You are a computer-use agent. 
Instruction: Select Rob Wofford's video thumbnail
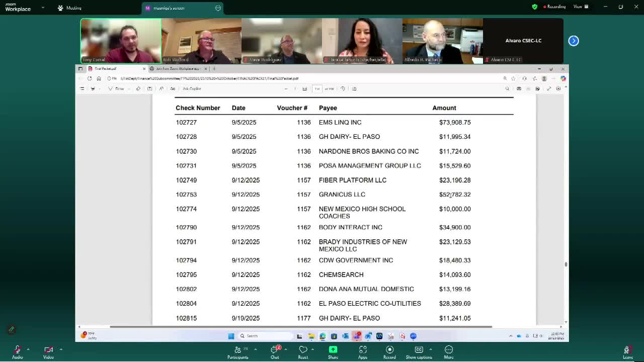click(201, 41)
